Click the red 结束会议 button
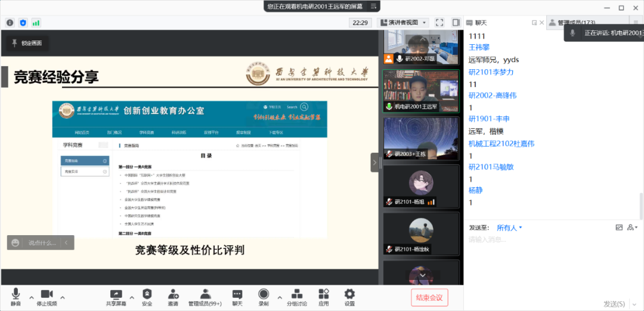Image resolution: width=644 pixels, height=311 pixels. pos(429,297)
